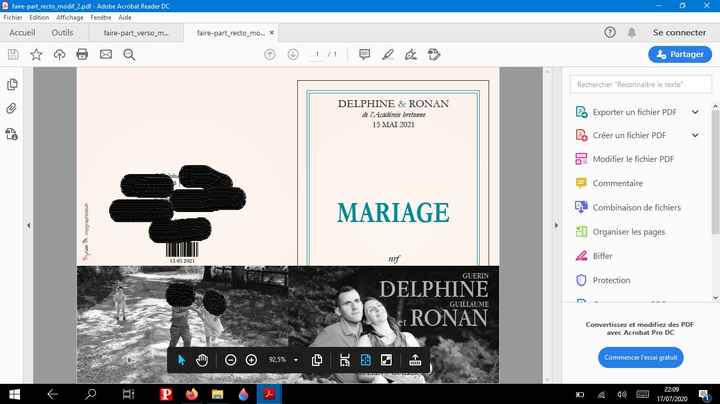
Task: Open the Fenêtre menu
Action: click(x=101, y=17)
